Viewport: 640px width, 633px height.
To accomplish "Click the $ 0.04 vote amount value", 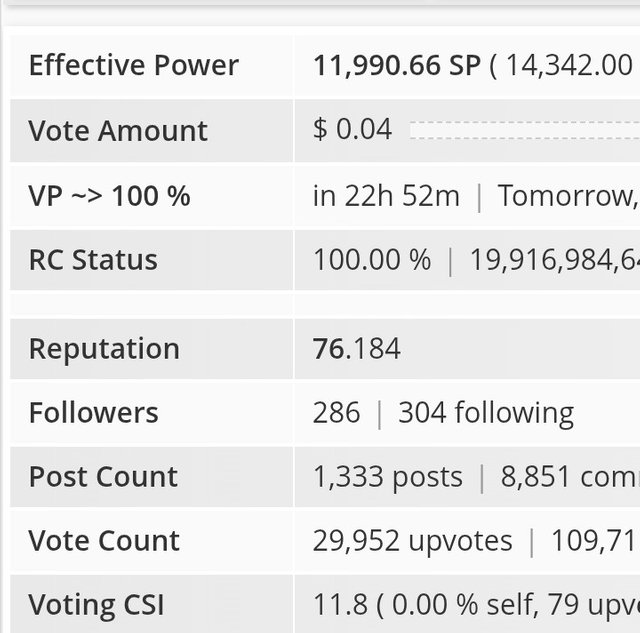I will click(352, 129).
